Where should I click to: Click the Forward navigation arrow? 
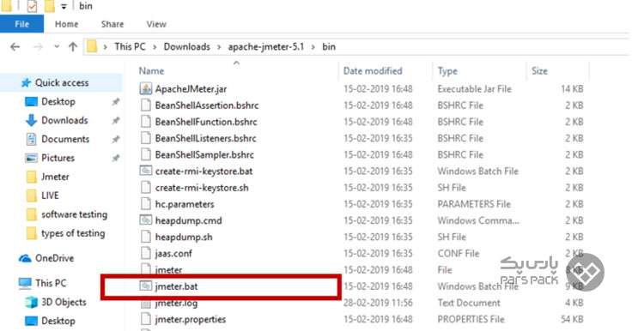[38, 47]
